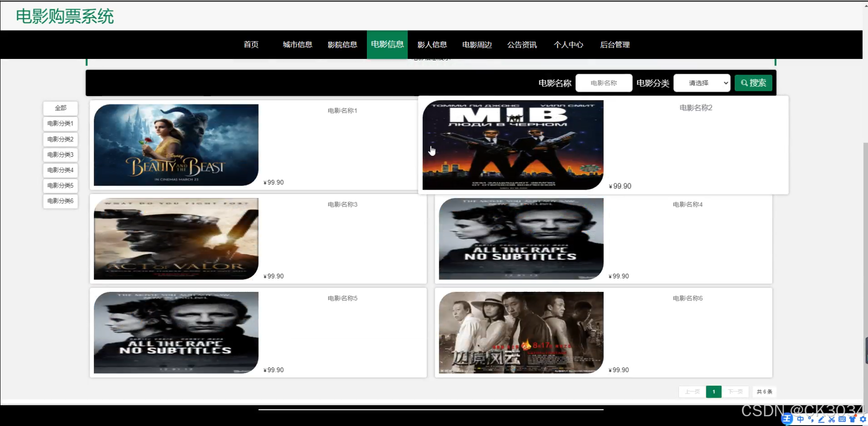Image resolution: width=868 pixels, height=426 pixels.
Task: Click the 电影名称4 title text
Action: click(x=687, y=204)
